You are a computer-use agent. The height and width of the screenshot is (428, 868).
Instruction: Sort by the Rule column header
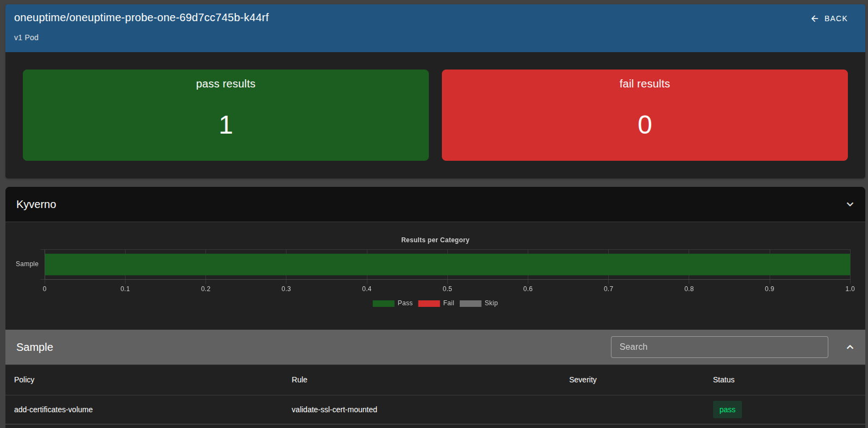click(299, 380)
